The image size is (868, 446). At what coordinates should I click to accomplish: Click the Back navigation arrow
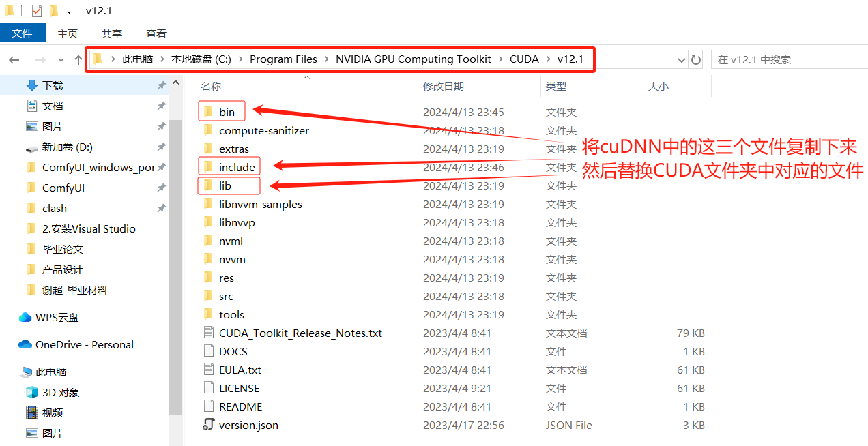click(14, 60)
